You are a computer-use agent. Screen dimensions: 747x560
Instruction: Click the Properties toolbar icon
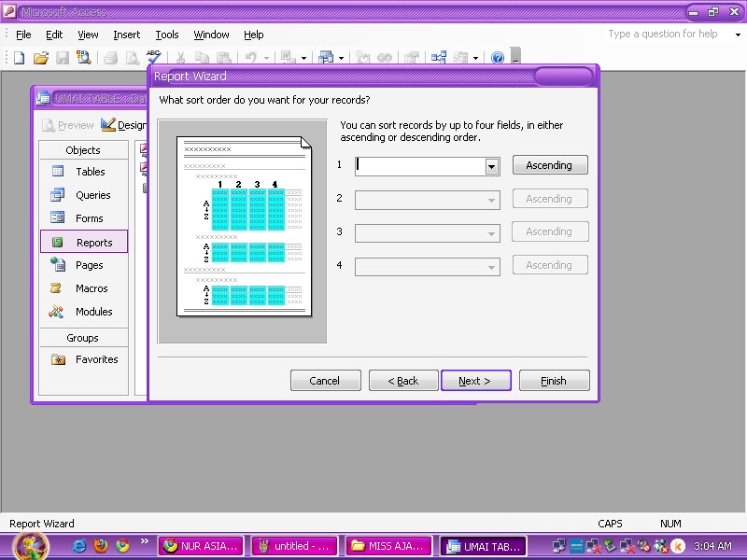click(x=411, y=58)
